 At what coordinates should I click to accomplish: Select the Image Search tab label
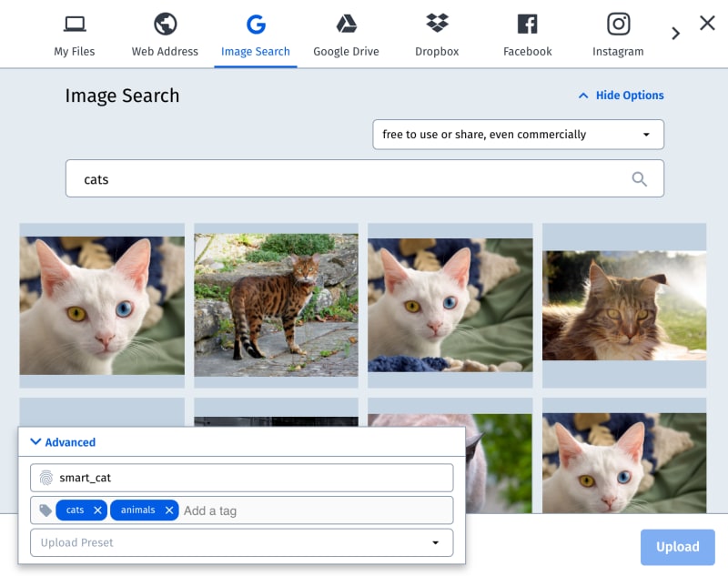click(x=256, y=52)
